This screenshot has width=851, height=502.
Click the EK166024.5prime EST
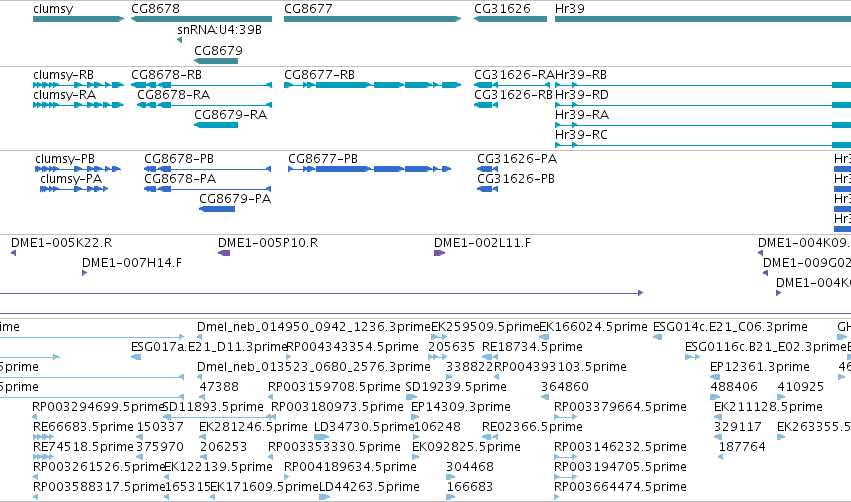coord(542,337)
